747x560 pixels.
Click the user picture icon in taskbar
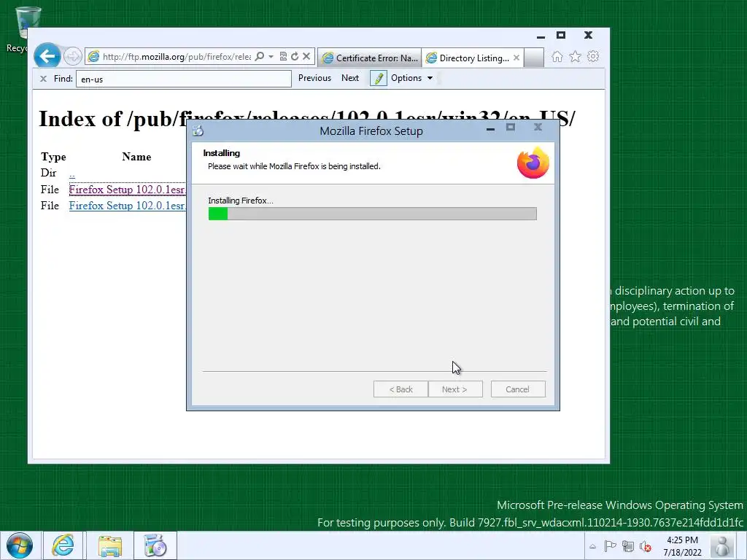tap(722, 545)
